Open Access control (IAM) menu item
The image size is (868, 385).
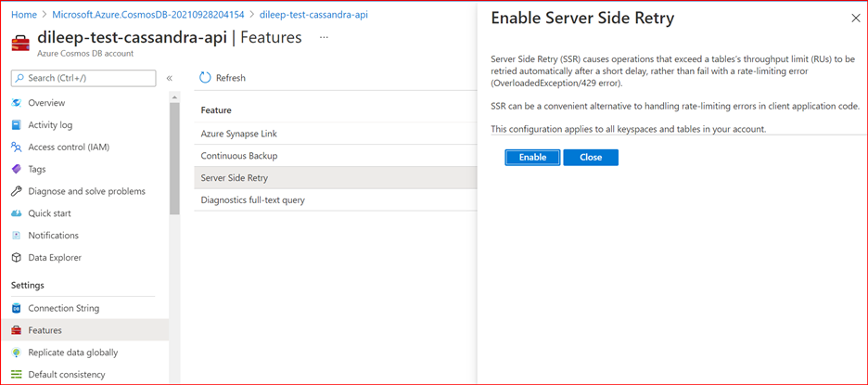pos(69,148)
